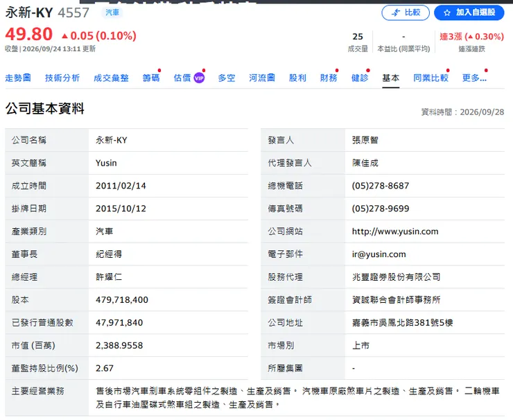Open the 走勢圖 tab
The width and height of the screenshot is (513, 420).
(x=18, y=78)
